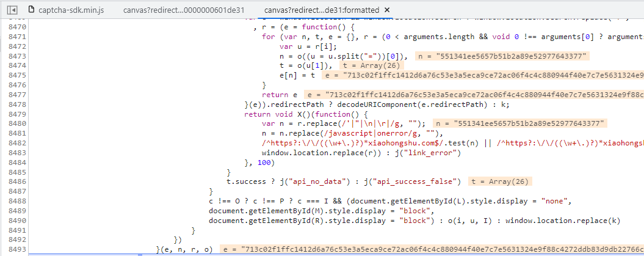This screenshot has width=644, height=256.
Task: Toggle the file navigator sidebar icon
Action: point(13,9)
